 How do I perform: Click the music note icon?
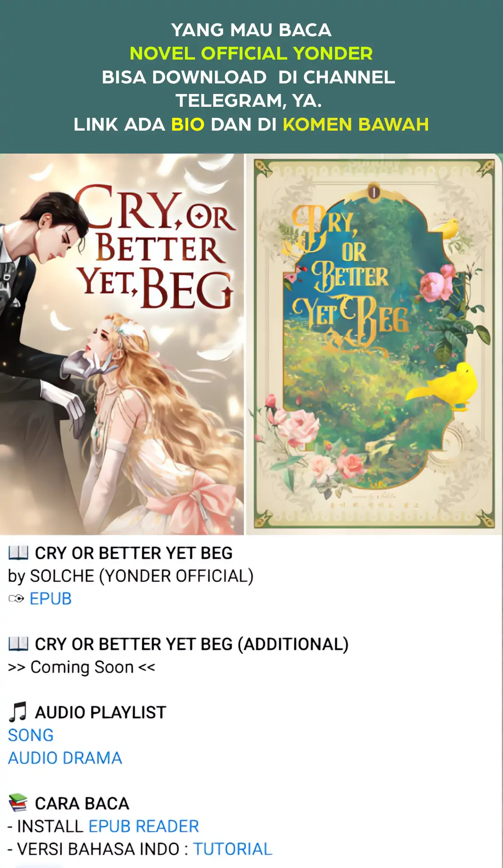click(18, 712)
